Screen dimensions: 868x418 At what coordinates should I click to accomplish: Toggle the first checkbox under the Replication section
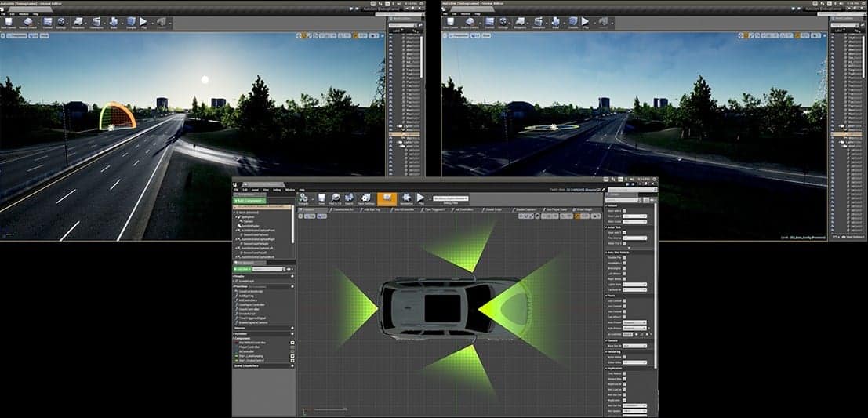[x=624, y=373]
